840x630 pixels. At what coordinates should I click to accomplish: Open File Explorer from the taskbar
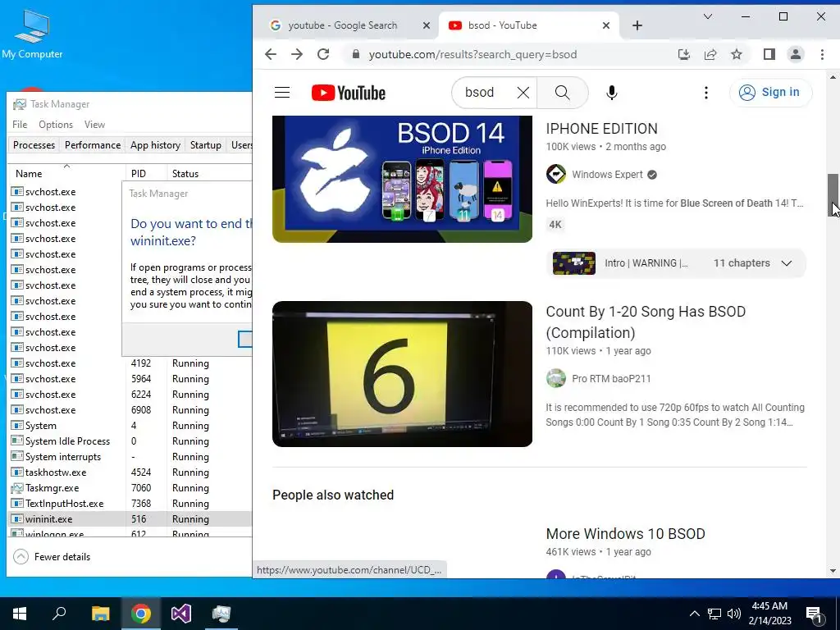pos(100,614)
